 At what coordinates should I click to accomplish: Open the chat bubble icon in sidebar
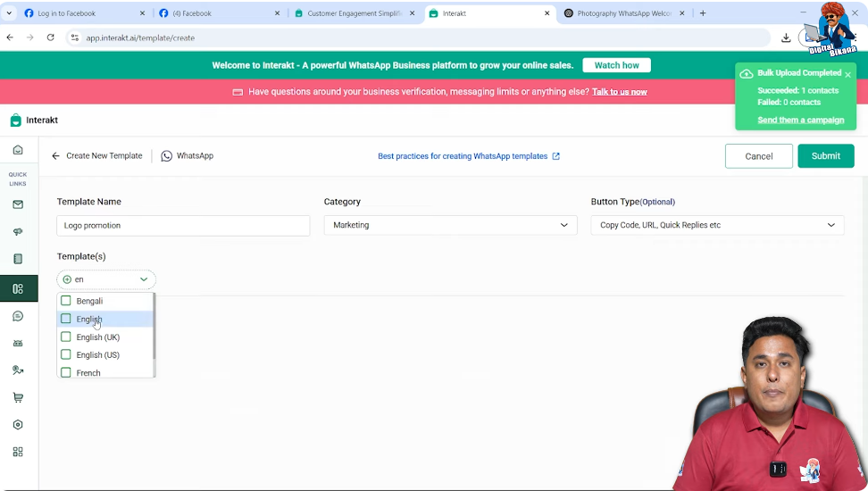(18, 316)
